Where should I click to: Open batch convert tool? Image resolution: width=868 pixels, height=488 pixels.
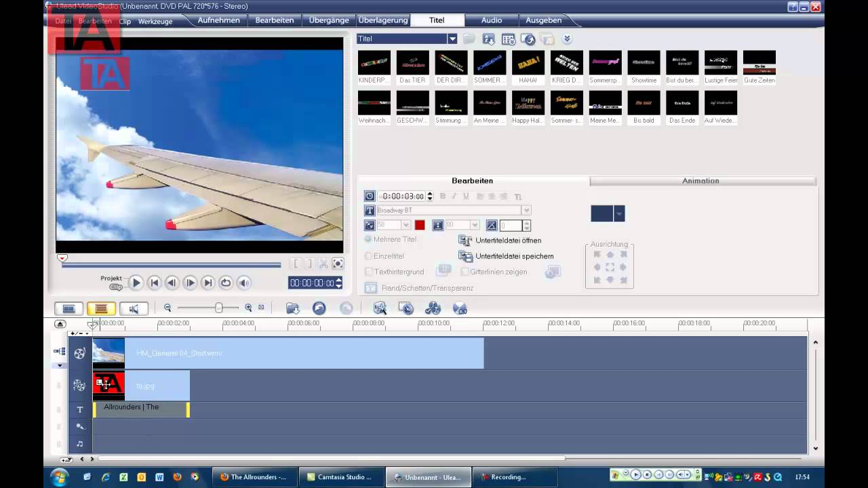pyautogui.click(x=406, y=308)
